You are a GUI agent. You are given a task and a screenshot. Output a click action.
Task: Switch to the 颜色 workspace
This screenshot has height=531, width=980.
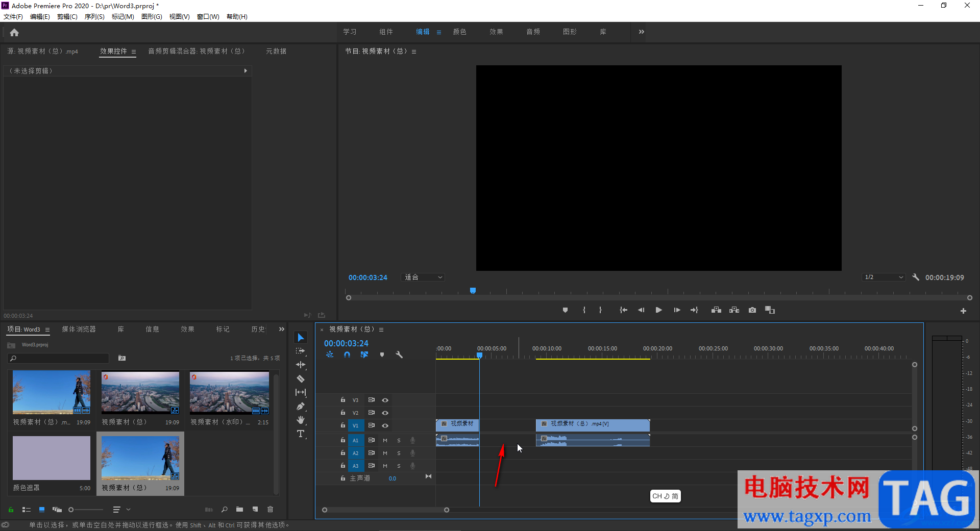click(460, 32)
